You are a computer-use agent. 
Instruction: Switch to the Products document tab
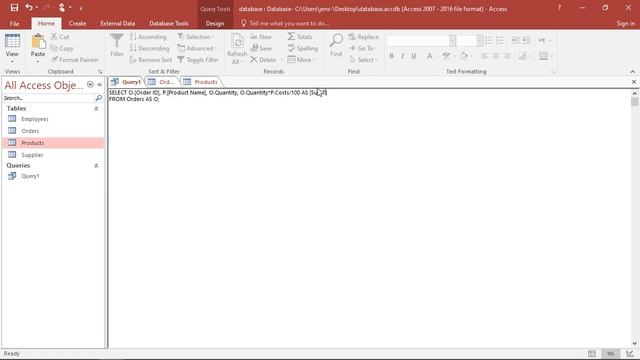(x=201, y=82)
